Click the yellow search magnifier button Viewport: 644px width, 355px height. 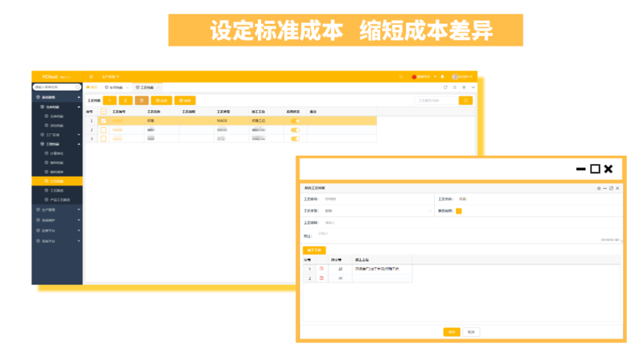click(x=466, y=100)
